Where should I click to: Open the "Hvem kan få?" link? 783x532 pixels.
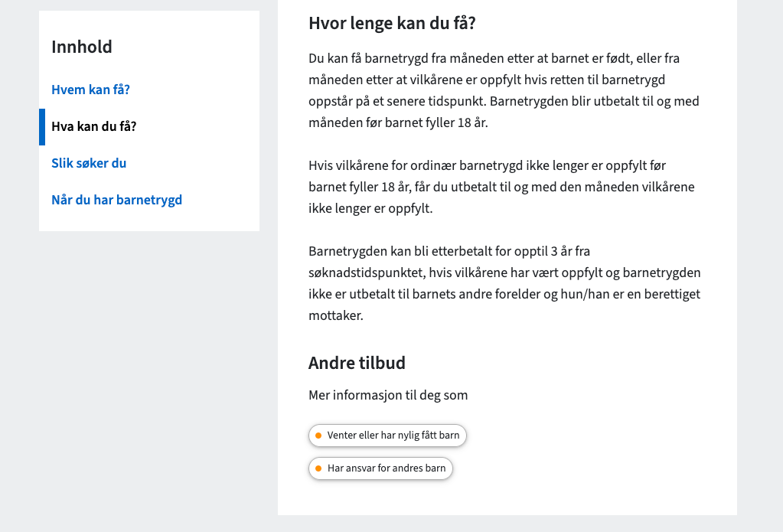click(x=90, y=90)
